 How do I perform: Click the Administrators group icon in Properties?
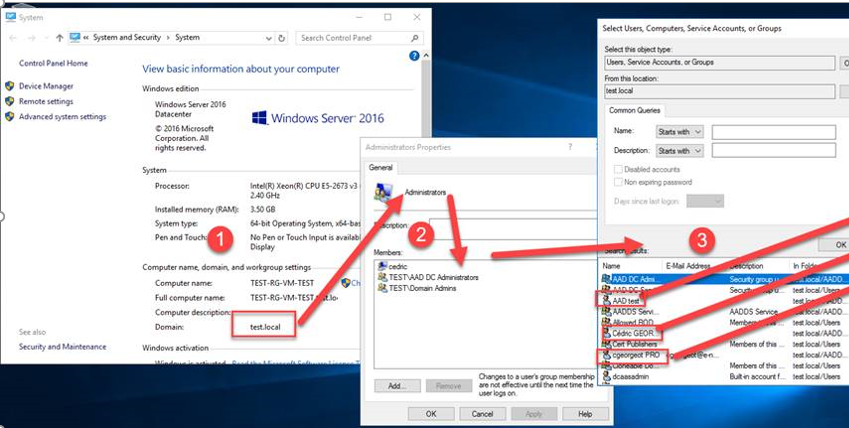point(384,193)
